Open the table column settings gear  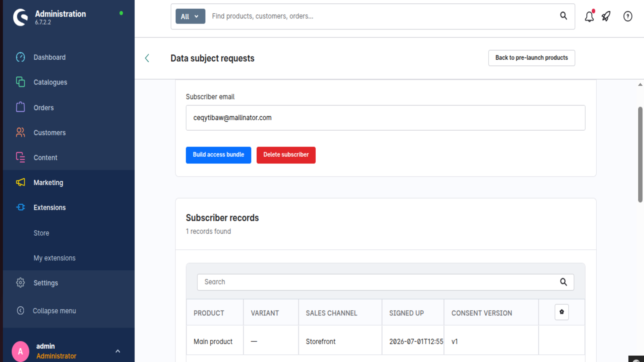[561, 312]
